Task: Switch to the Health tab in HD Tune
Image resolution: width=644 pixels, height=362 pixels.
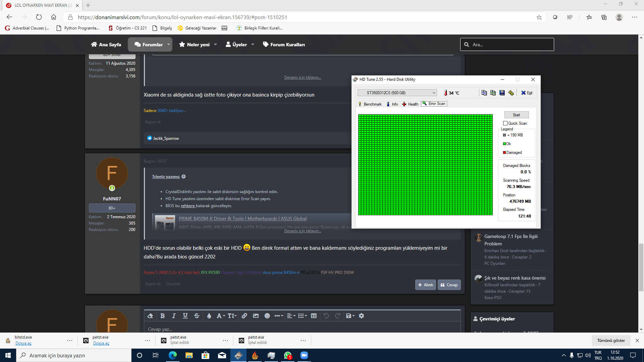Action: (x=410, y=104)
